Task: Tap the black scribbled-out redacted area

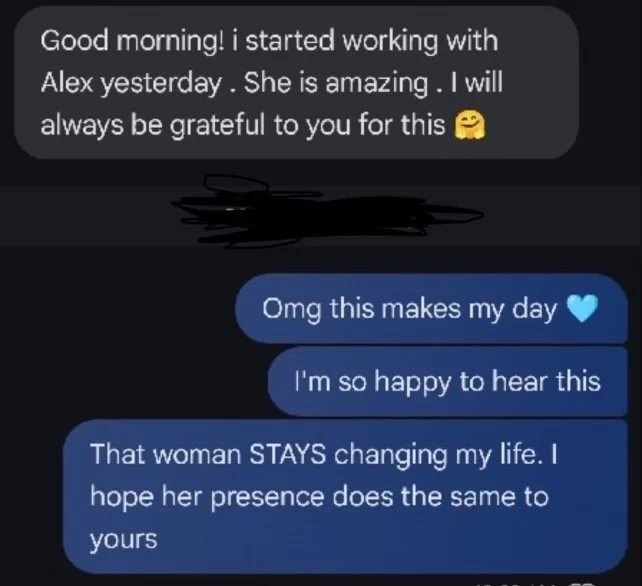Action: click(328, 212)
